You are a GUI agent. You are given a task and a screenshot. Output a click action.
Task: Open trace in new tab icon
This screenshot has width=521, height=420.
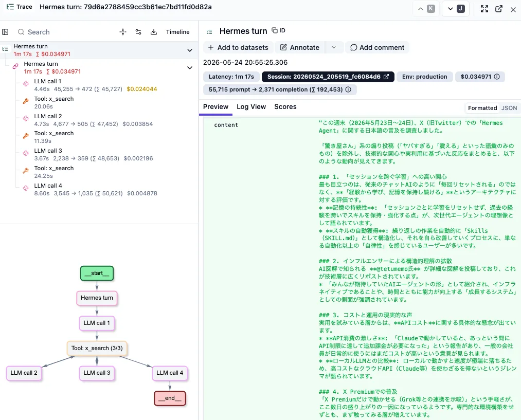pos(499,9)
